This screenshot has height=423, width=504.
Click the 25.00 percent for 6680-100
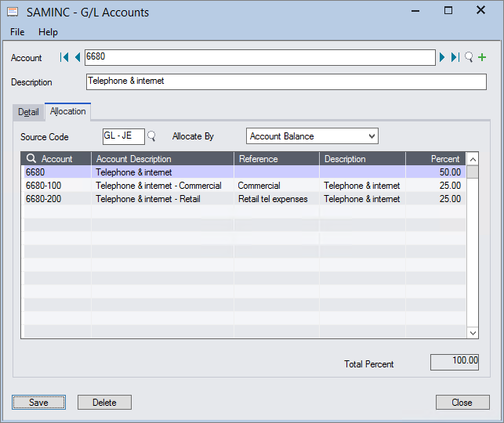[x=436, y=186]
